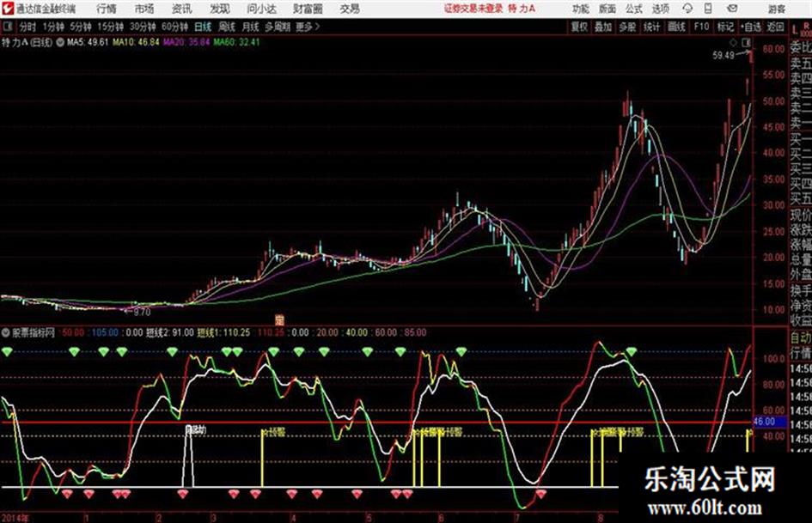
Task: Click the mobile phone icon in title bar
Action: [x=708, y=9]
